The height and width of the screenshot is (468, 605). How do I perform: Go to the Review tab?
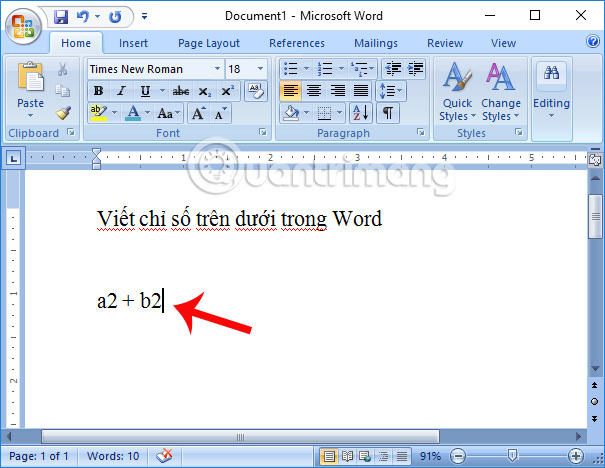445,43
